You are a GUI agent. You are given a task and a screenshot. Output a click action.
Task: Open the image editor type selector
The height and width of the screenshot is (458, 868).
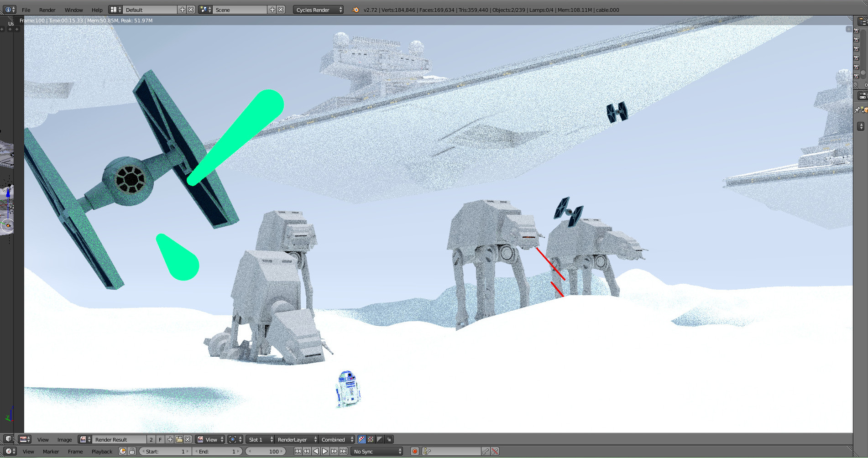tap(25, 439)
